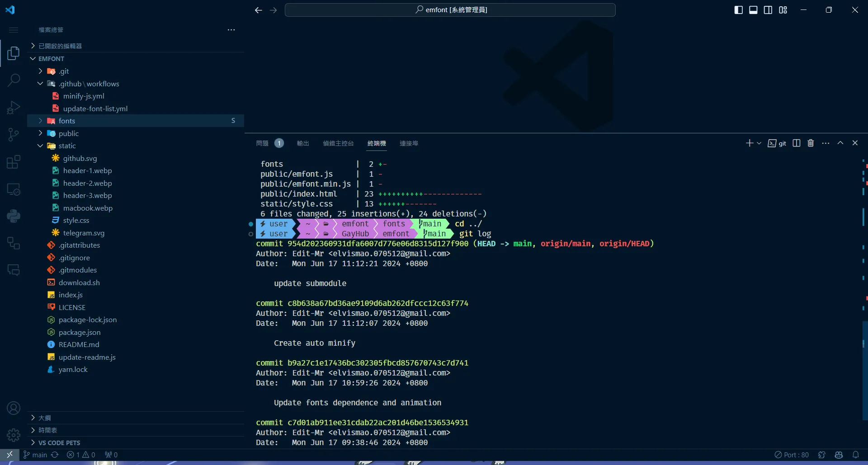Switch to the 偵錯主控台 debug console tab

point(338,143)
